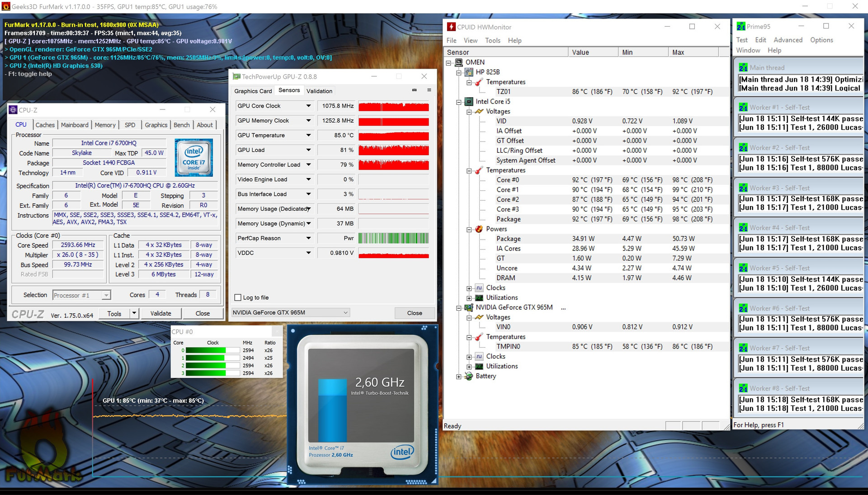Click the NVIDIA GeForce GTX 965M node icon
Image resolution: width=868 pixels, height=495 pixels.
pyautogui.click(x=469, y=307)
